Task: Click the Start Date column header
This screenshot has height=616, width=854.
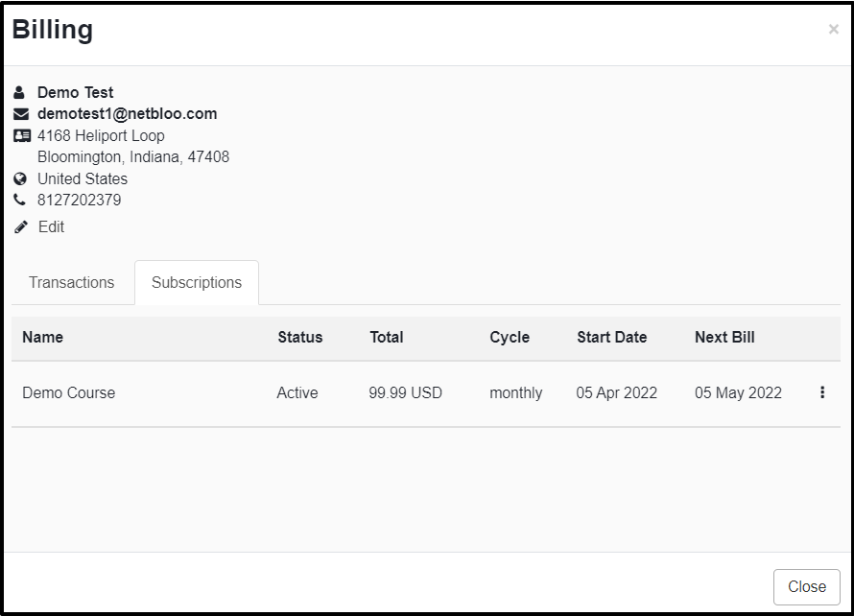Action: (611, 337)
